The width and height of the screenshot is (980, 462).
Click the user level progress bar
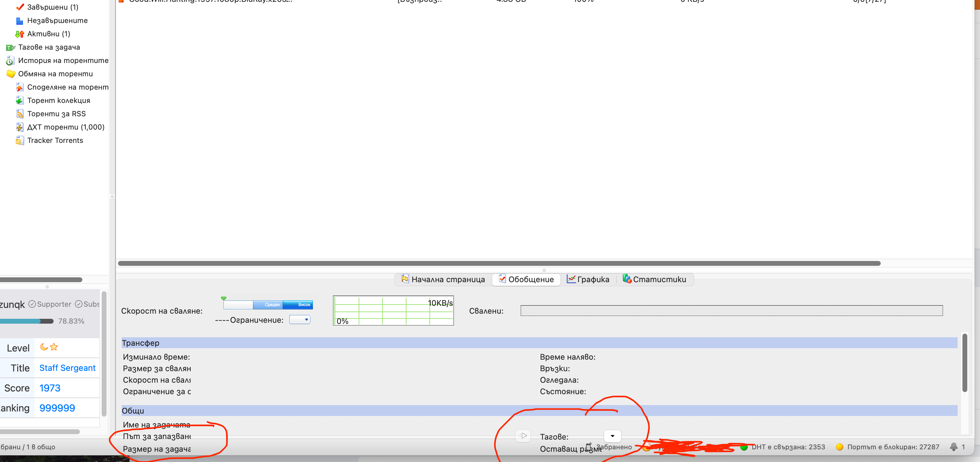click(27, 321)
